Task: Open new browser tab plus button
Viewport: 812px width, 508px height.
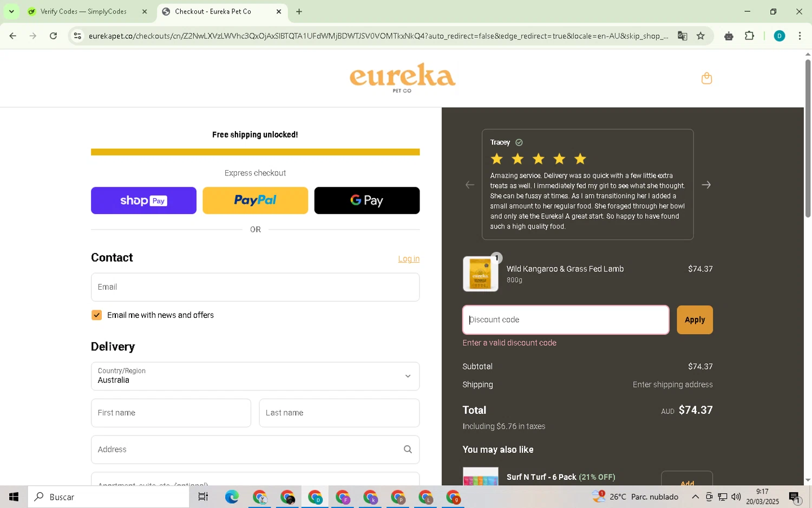Action: (x=299, y=11)
